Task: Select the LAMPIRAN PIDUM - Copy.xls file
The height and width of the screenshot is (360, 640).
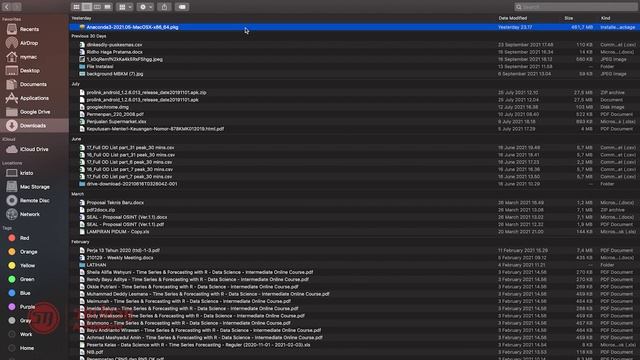Action: click(354, 232)
